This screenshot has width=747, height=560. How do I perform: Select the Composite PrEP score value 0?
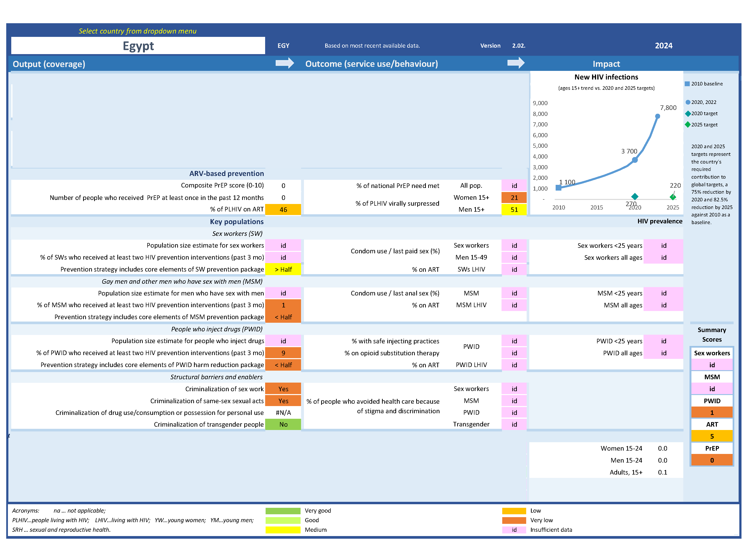pyautogui.click(x=283, y=186)
